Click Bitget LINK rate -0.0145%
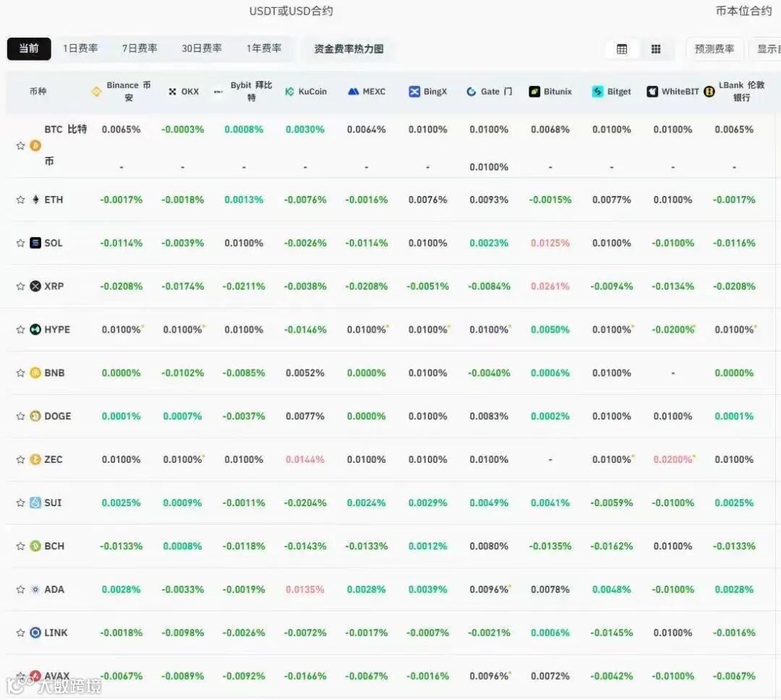This screenshot has width=781, height=700. click(612, 633)
